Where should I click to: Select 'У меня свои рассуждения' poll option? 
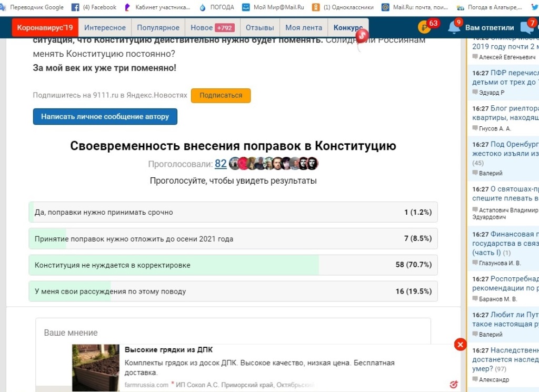(x=233, y=292)
